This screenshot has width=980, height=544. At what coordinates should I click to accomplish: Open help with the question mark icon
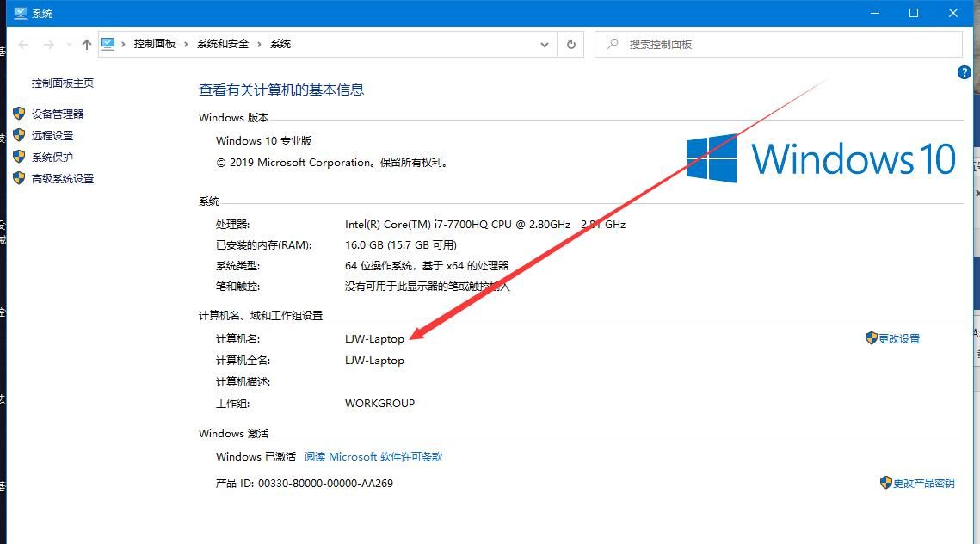pos(964,72)
